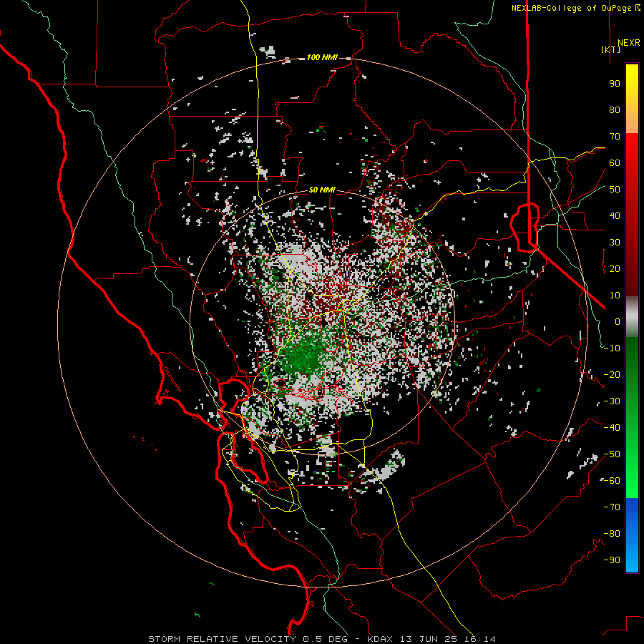Click the 90 value on velocity scale
This screenshot has width=644, height=644.
615,84
